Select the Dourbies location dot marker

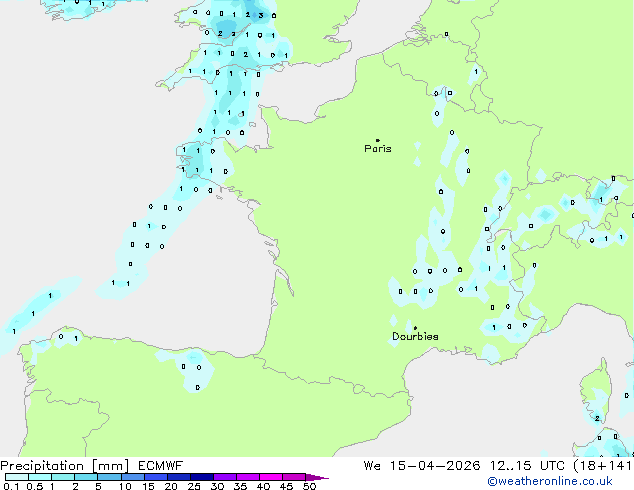click(415, 328)
